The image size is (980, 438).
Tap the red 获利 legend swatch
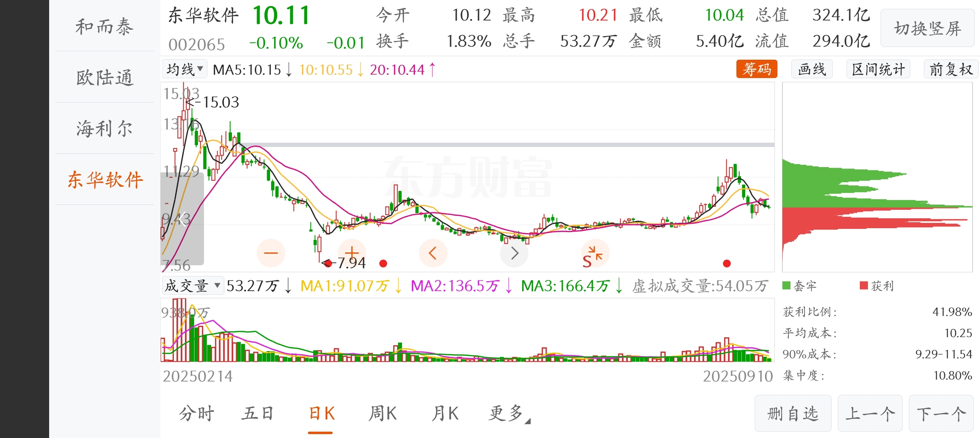[864, 285]
